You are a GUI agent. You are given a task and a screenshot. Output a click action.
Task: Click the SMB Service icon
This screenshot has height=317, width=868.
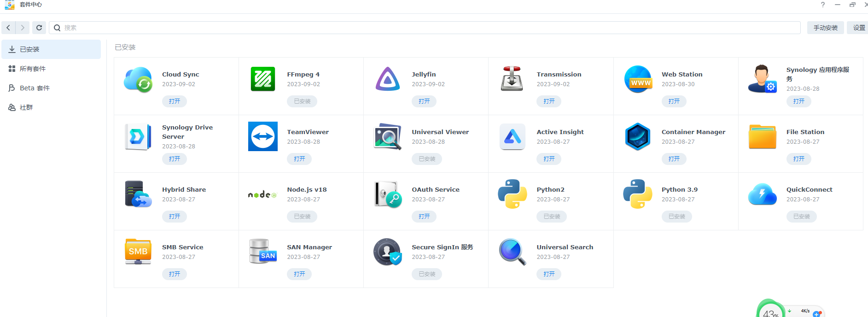(x=138, y=252)
